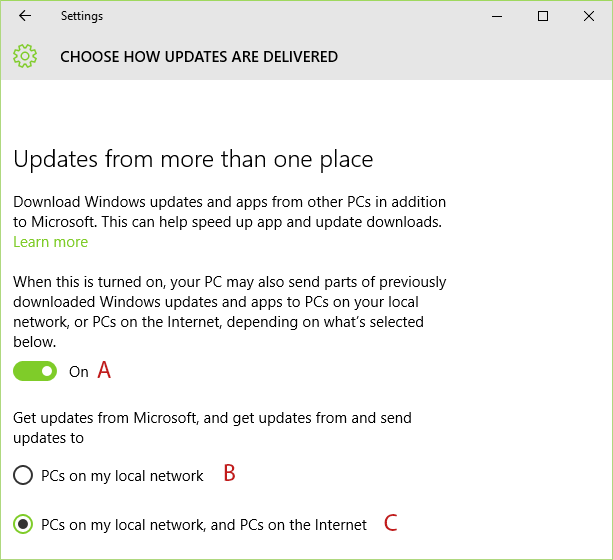
Task: Click the red letter C annotation
Action: tap(391, 523)
